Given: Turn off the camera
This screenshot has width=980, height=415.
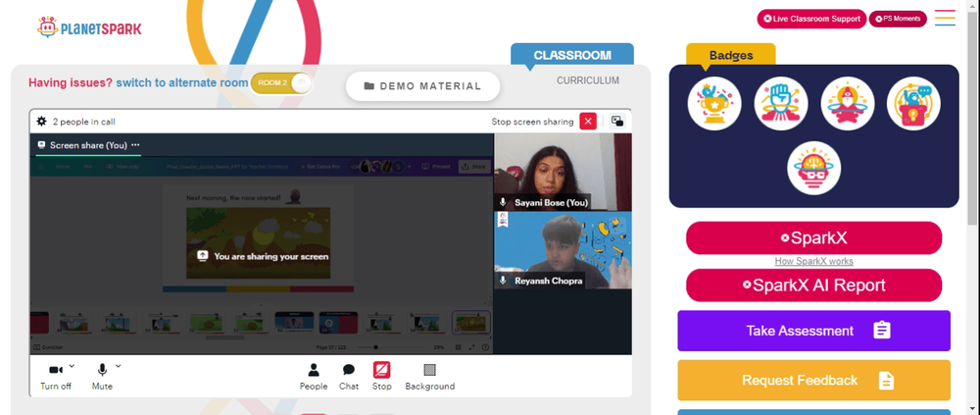Looking at the screenshot, I should 56,376.
